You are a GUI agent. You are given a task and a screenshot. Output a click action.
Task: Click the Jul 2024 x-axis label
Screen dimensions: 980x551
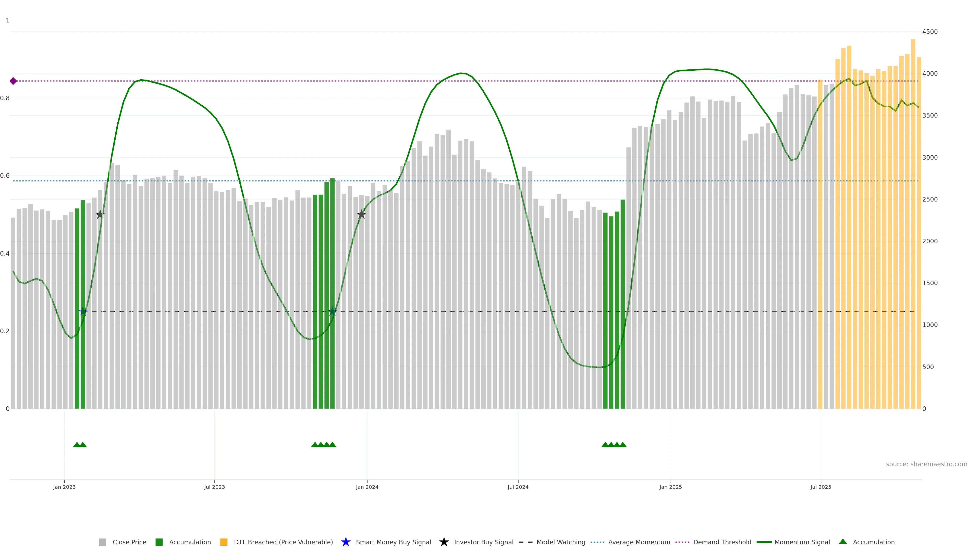(518, 487)
